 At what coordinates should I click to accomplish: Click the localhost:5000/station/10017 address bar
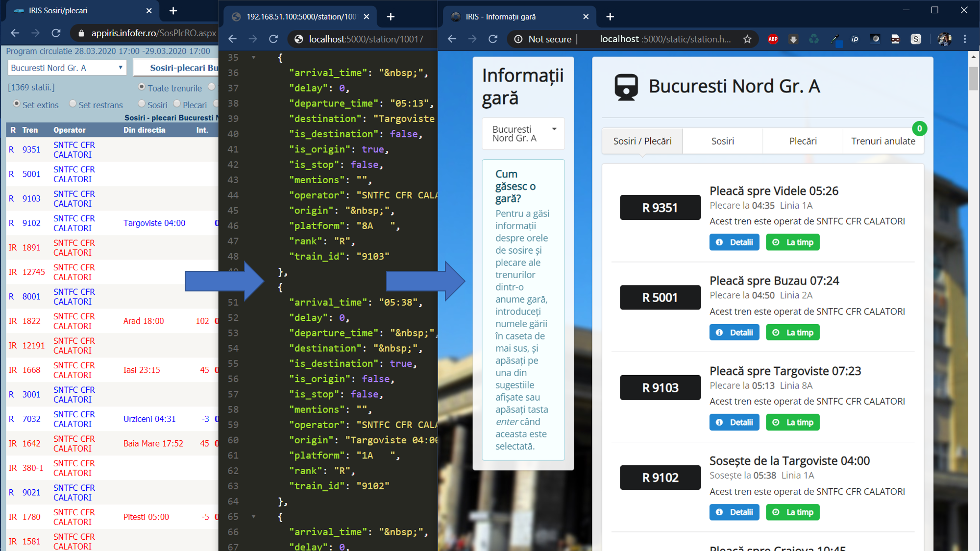coord(366,39)
